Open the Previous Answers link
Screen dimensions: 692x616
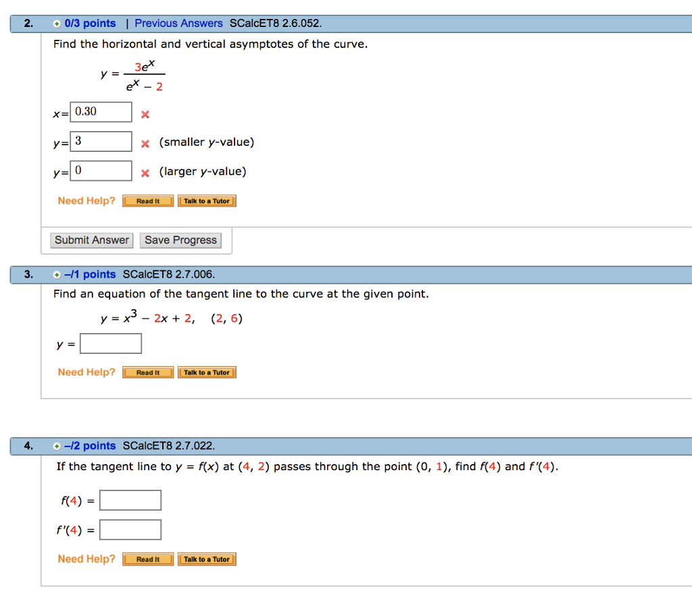pos(178,23)
